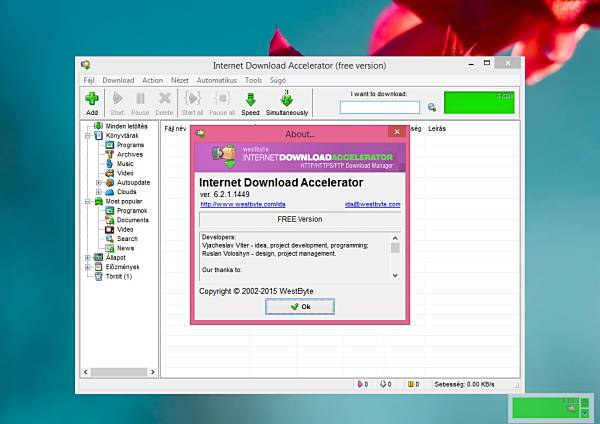This screenshot has height=424, width=600.
Task: Click the FREE Version button
Action: (300, 219)
